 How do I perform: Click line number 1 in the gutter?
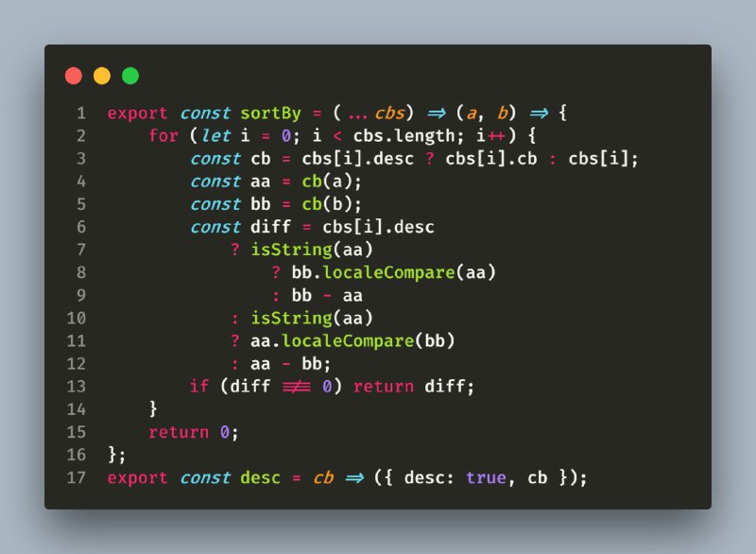click(x=81, y=113)
